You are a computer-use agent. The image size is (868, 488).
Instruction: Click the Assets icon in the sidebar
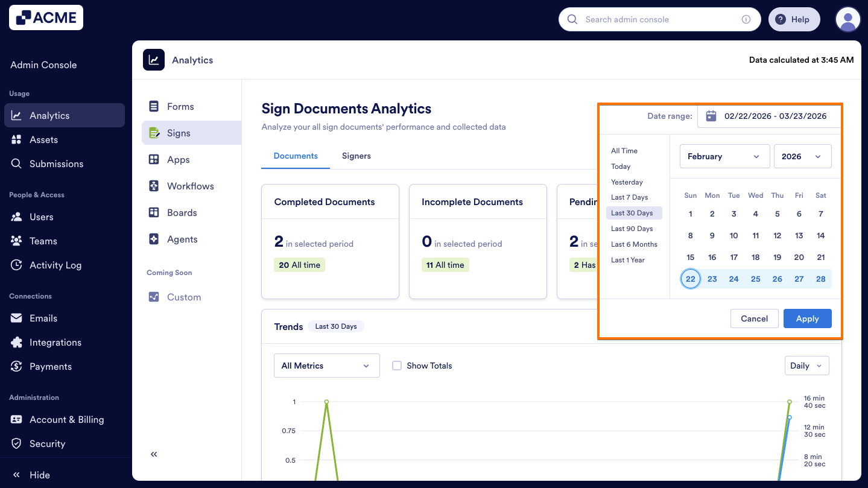pos(17,139)
